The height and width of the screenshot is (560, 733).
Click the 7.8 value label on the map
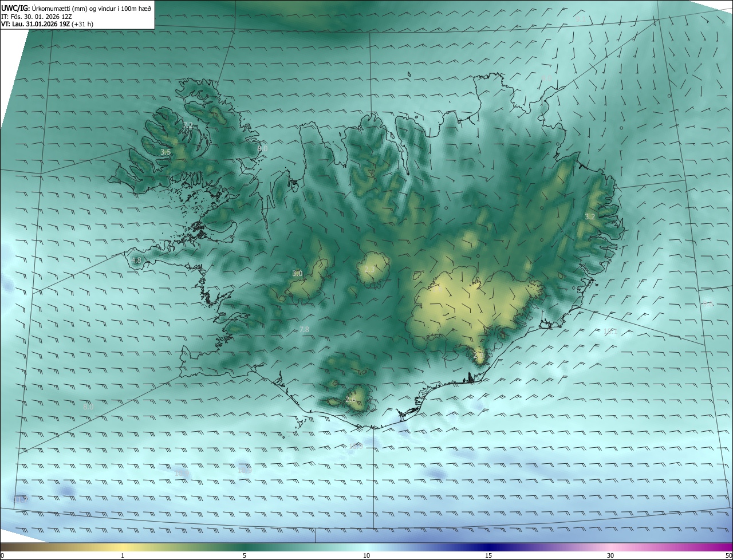point(304,329)
